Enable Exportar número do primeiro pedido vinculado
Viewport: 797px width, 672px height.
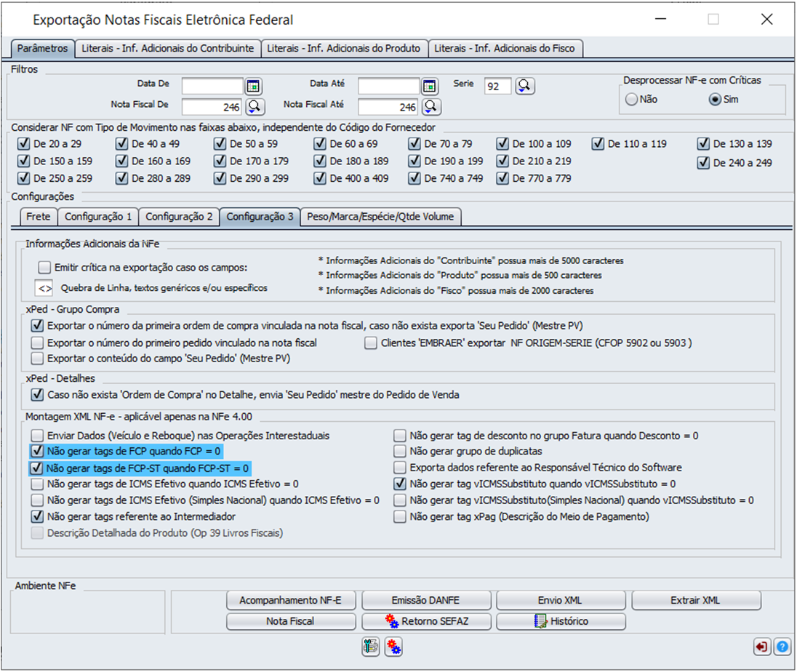pyautogui.click(x=37, y=343)
